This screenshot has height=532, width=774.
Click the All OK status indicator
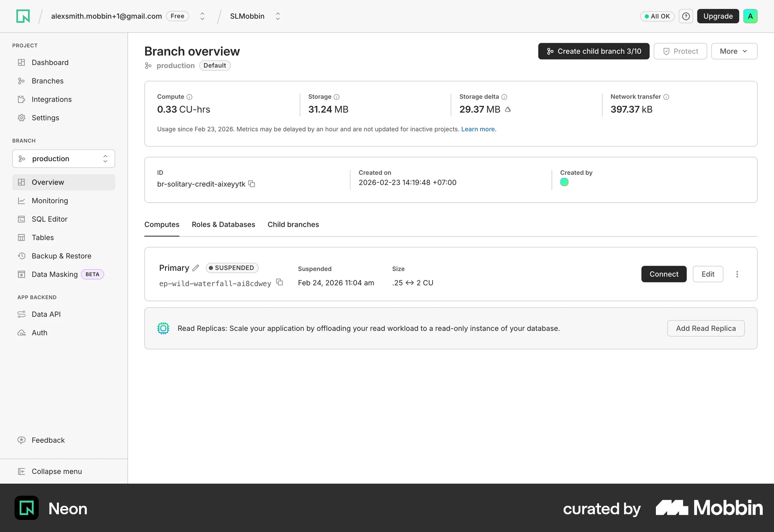(x=657, y=16)
